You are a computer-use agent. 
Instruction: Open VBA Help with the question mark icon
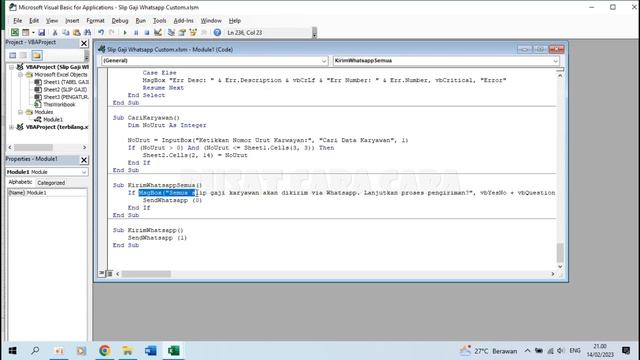pos(217,32)
